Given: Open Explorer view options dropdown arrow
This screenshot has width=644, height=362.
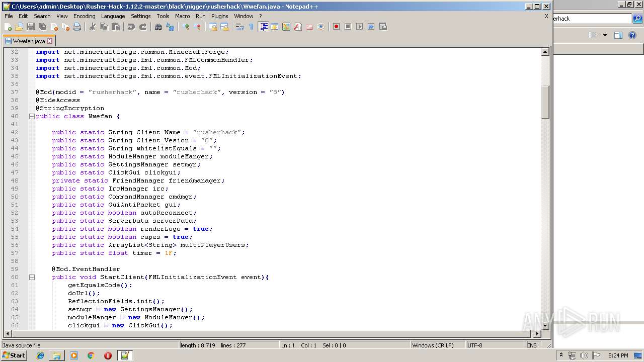Looking at the screenshot, I should click(x=605, y=35).
